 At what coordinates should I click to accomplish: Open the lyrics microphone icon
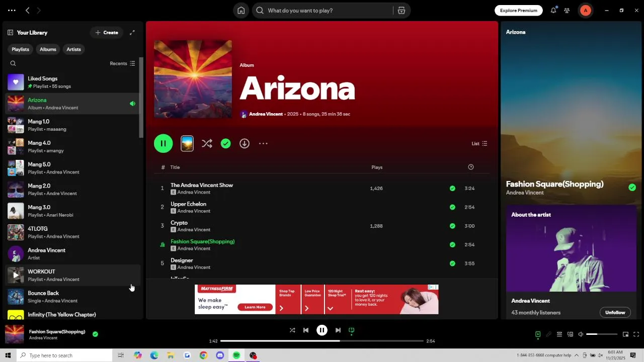pos(548,334)
